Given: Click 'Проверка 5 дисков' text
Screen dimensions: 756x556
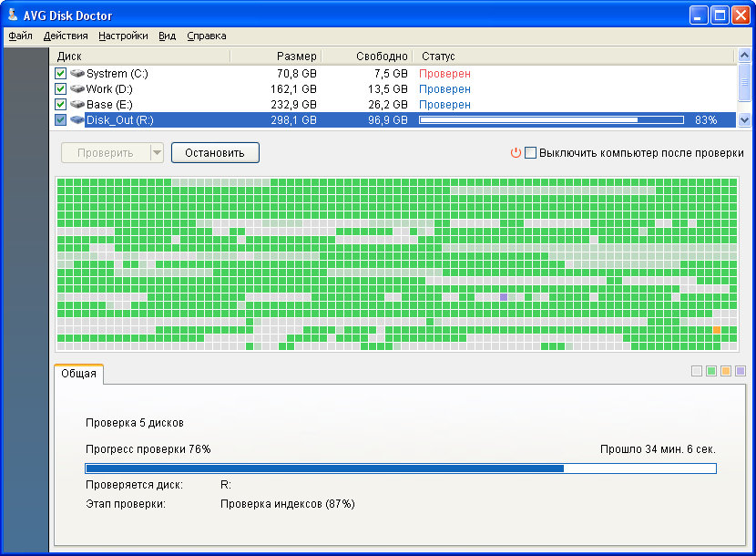Looking at the screenshot, I should 135,423.
